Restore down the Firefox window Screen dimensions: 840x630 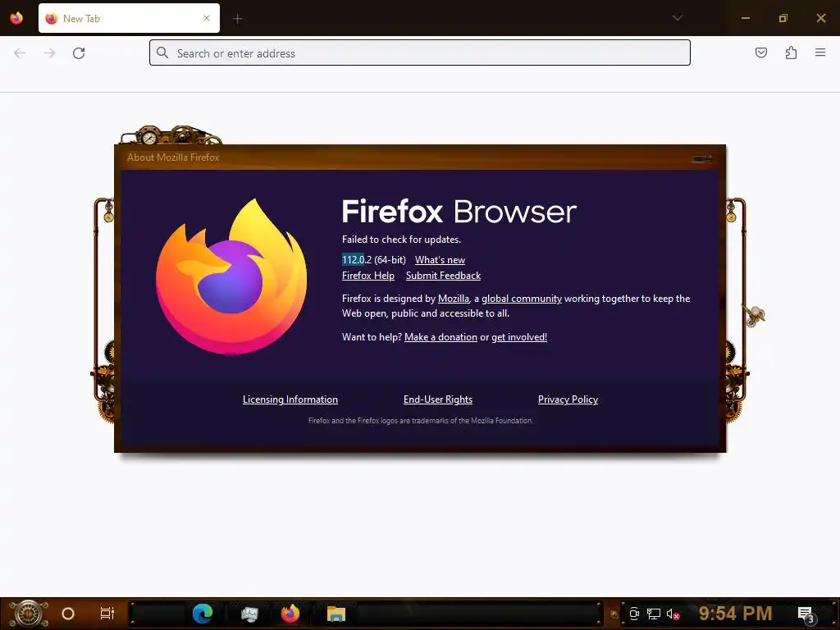(x=783, y=18)
